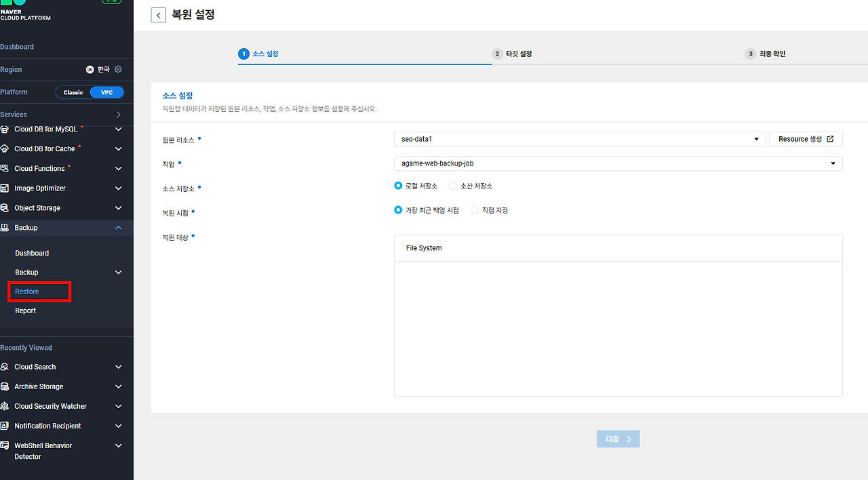This screenshot has height=480, width=868.
Task: Open the Restore menu item
Action: coord(27,292)
